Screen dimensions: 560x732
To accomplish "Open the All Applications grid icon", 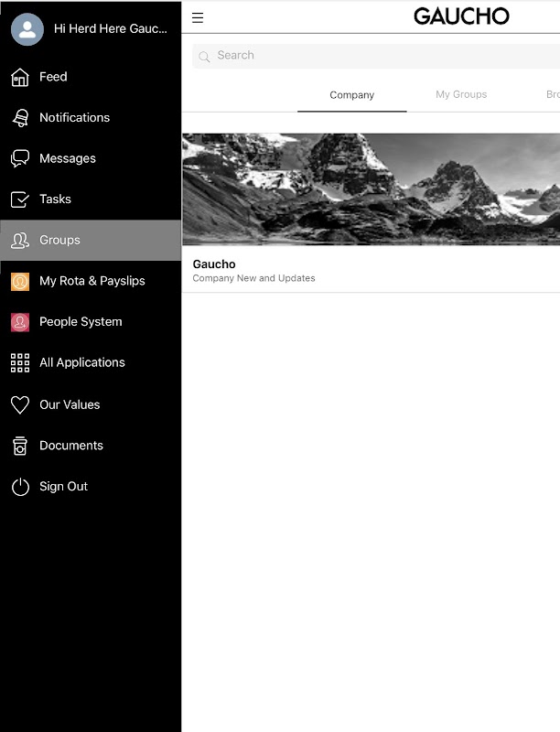I will click(x=20, y=362).
